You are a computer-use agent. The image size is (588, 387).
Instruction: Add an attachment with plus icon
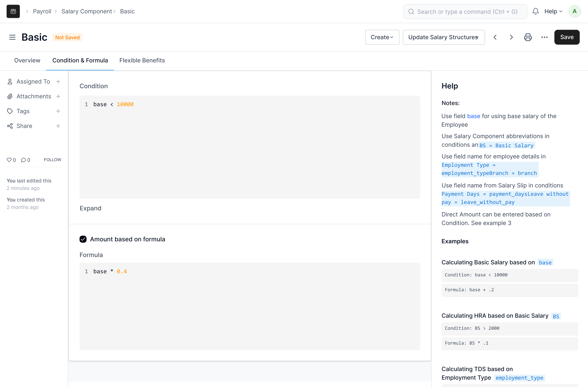coord(58,96)
